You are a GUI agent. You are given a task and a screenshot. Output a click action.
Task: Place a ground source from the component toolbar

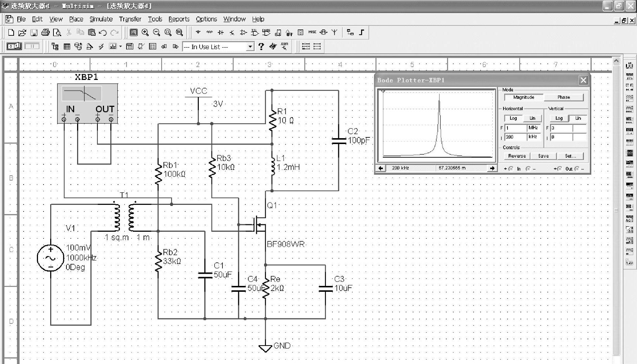[198, 32]
